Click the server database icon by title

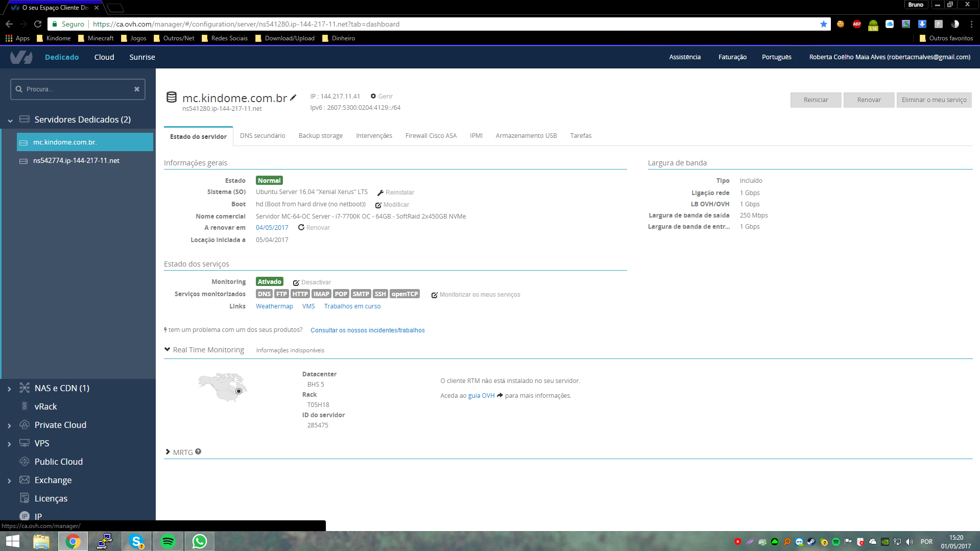(x=172, y=98)
